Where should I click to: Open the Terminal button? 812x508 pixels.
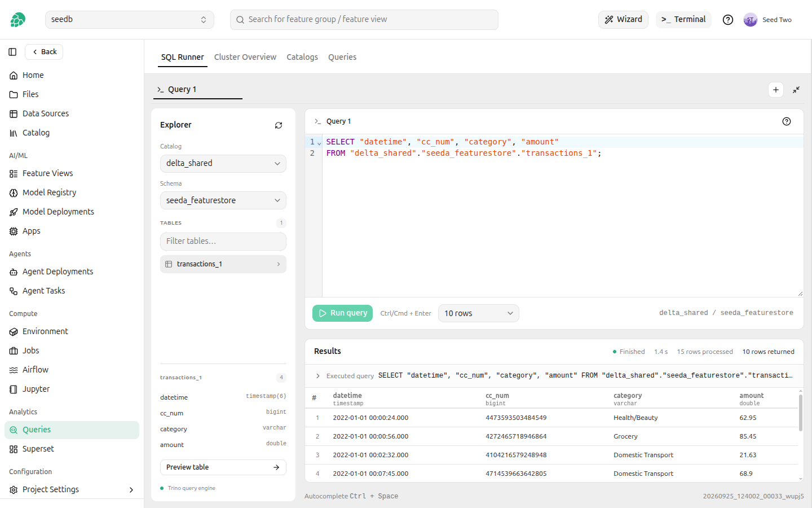point(683,20)
